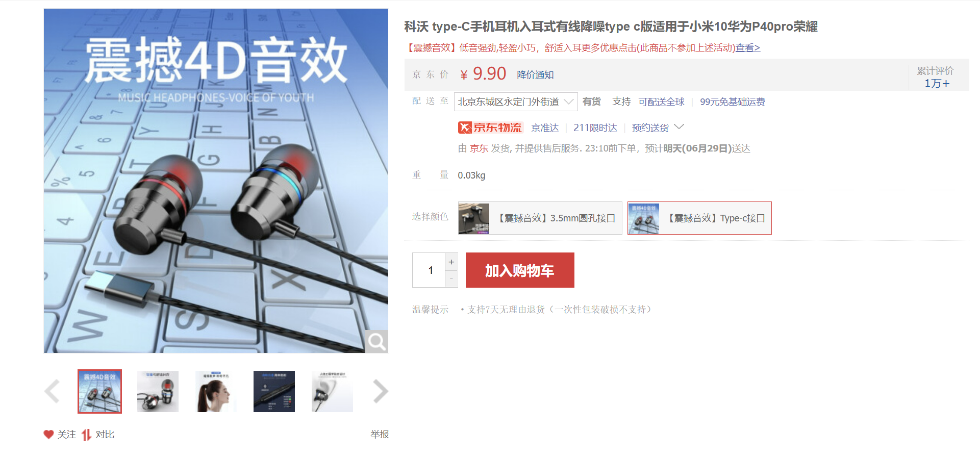Show next thumbnails with right arrow

click(381, 391)
